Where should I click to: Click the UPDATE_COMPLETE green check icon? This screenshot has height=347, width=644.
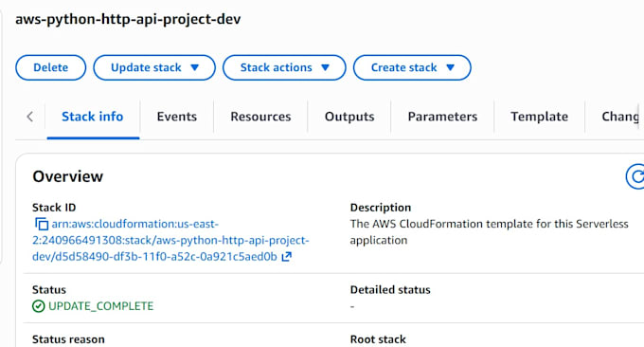[38, 306]
